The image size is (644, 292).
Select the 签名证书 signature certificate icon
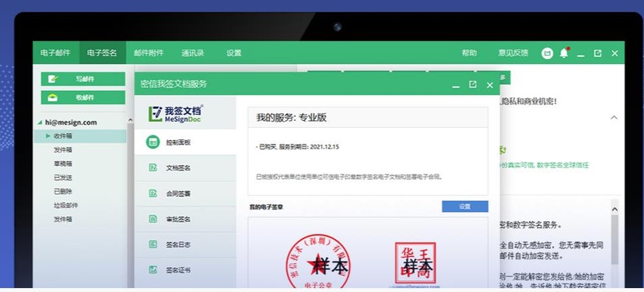point(152,269)
